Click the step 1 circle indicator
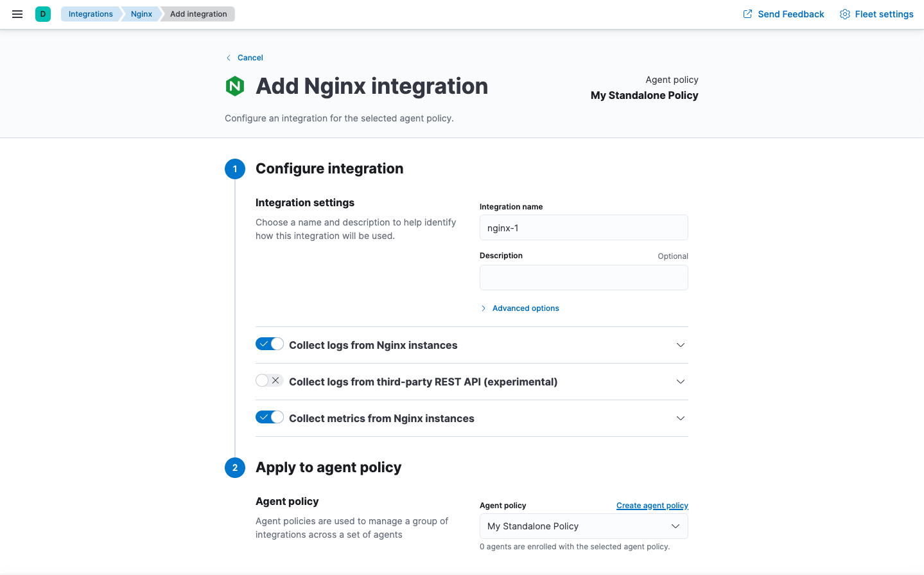Screen dimensions: 924x575 click(x=234, y=168)
